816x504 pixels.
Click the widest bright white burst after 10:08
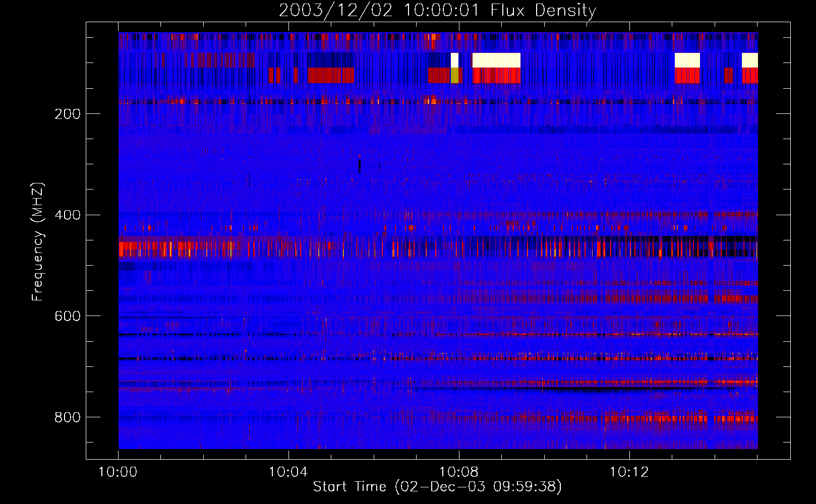pos(496,60)
